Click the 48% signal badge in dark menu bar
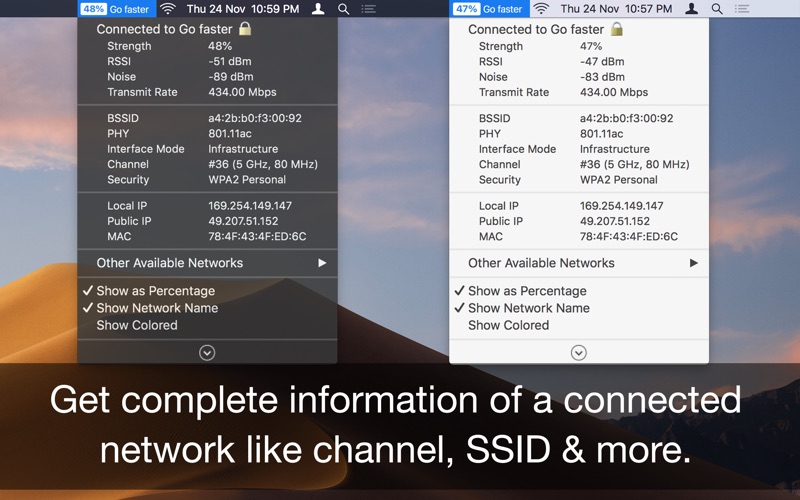Image resolution: width=800 pixels, height=500 pixels. pos(93,9)
